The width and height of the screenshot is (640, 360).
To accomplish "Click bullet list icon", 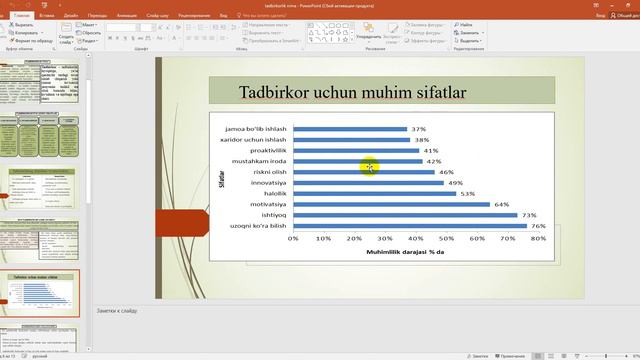I will point(189,27).
